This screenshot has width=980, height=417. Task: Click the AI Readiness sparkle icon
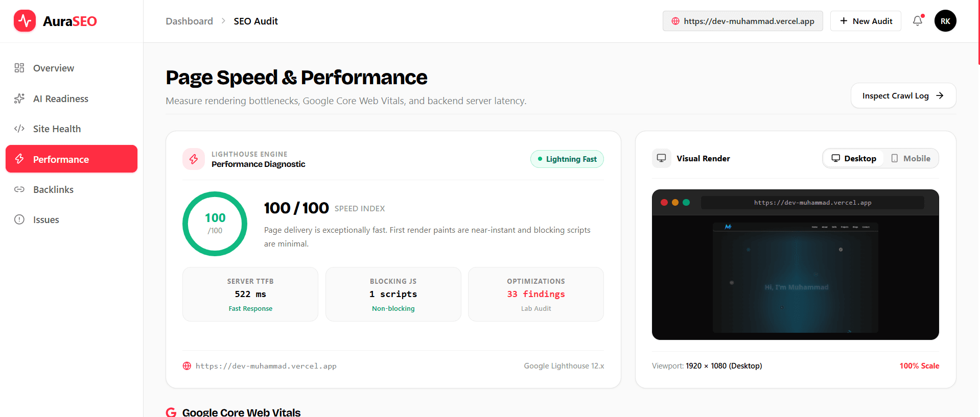(19, 99)
